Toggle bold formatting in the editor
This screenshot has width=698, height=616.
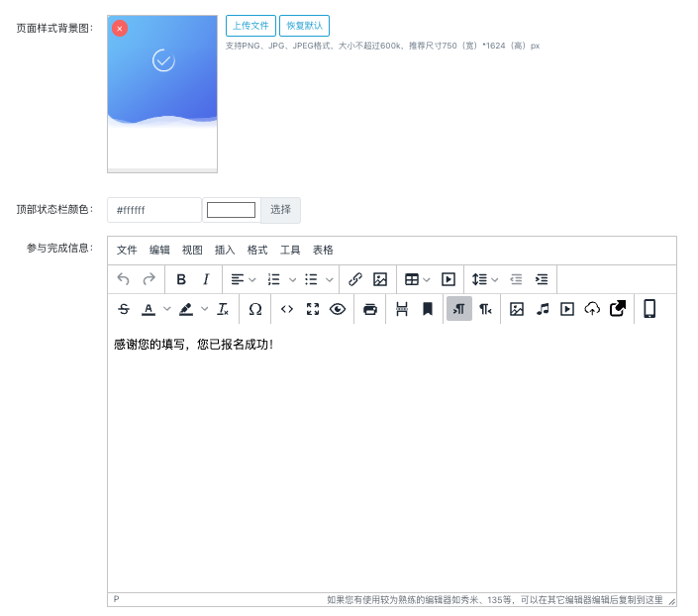click(181, 279)
